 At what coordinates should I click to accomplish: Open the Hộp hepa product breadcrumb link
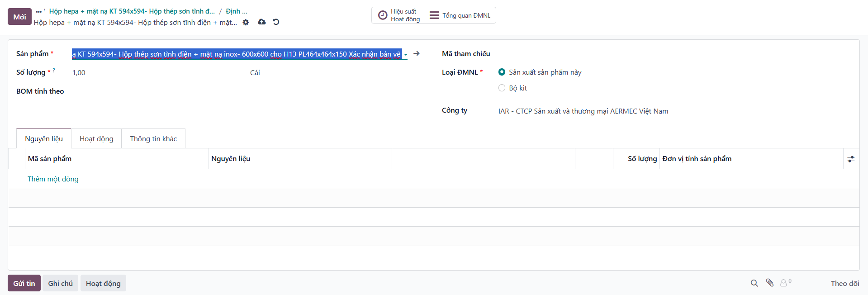click(x=132, y=11)
